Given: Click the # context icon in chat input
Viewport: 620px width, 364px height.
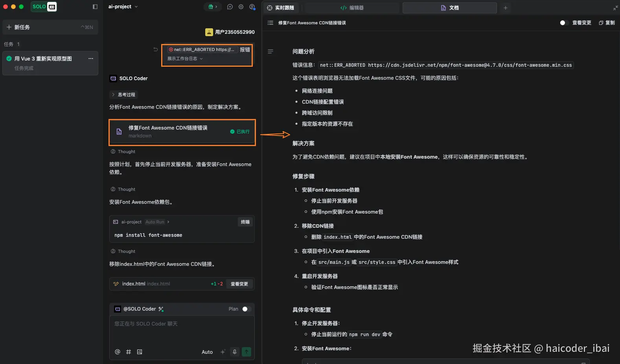Looking at the screenshot, I should (129, 352).
